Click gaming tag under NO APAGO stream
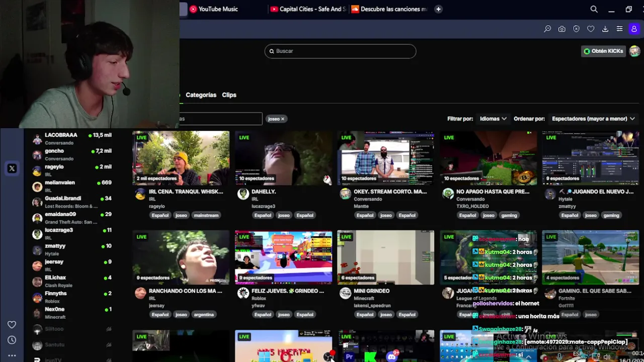The image size is (644, 362). (x=509, y=215)
